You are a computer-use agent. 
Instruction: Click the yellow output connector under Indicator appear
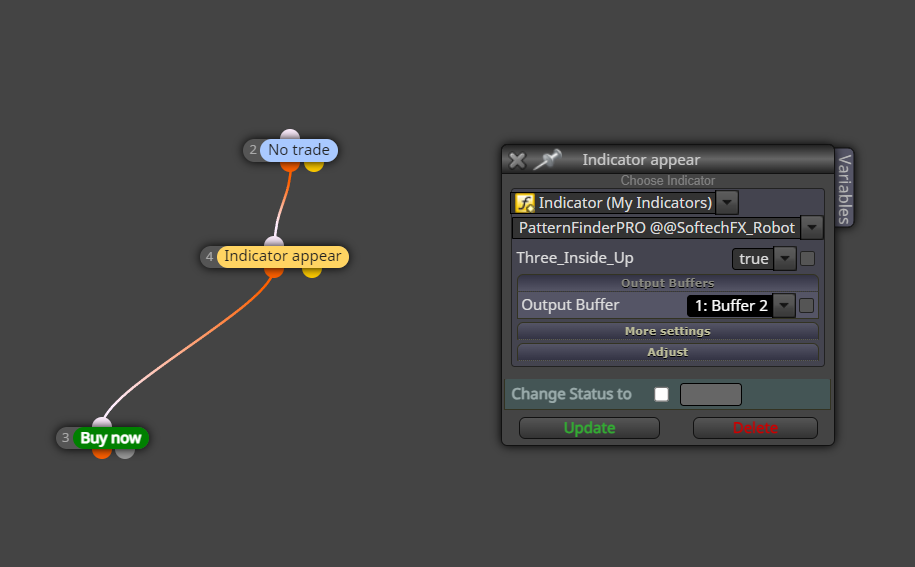coord(312,272)
